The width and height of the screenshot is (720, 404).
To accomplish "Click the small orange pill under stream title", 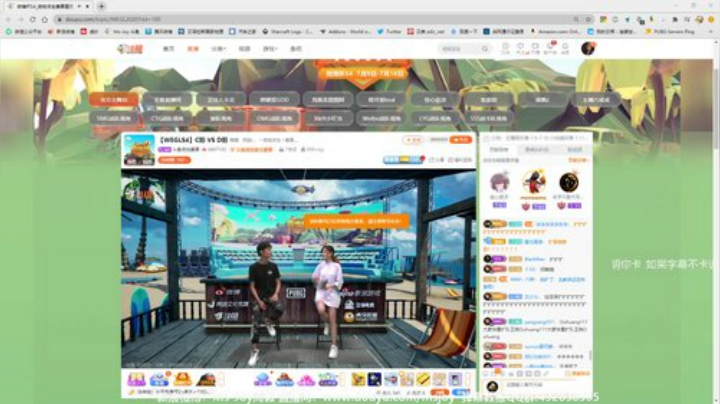I will click(174, 160).
